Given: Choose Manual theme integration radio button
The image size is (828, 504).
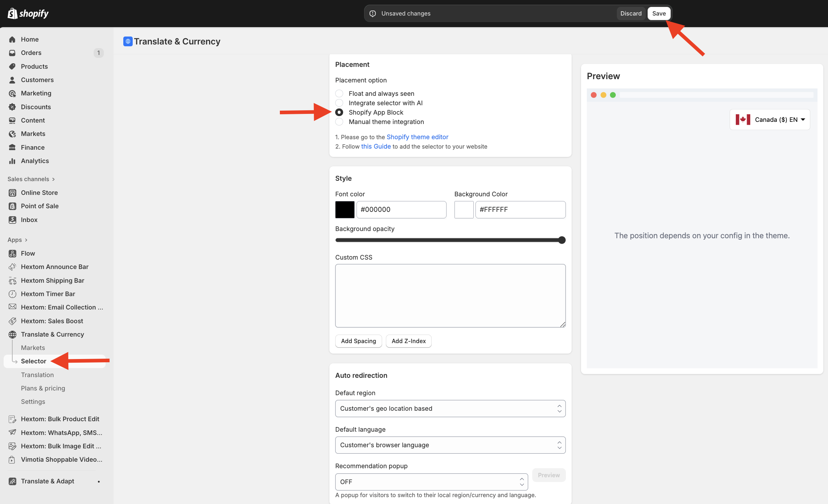Looking at the screenshot, I should pyautogui.click(x=339, y=122).
